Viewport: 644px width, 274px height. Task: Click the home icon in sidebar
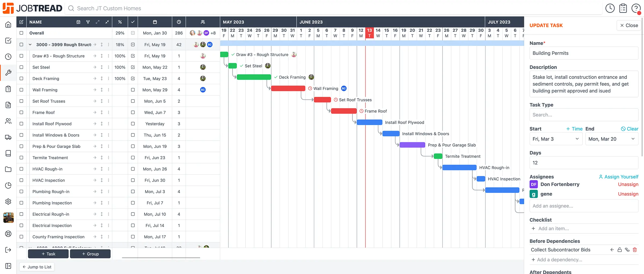8,24
